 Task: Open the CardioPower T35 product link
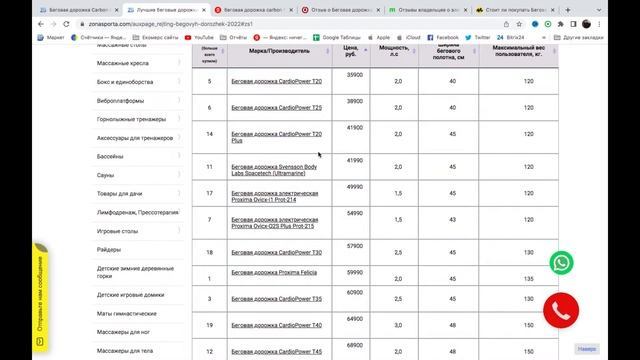tap(277, 299)
